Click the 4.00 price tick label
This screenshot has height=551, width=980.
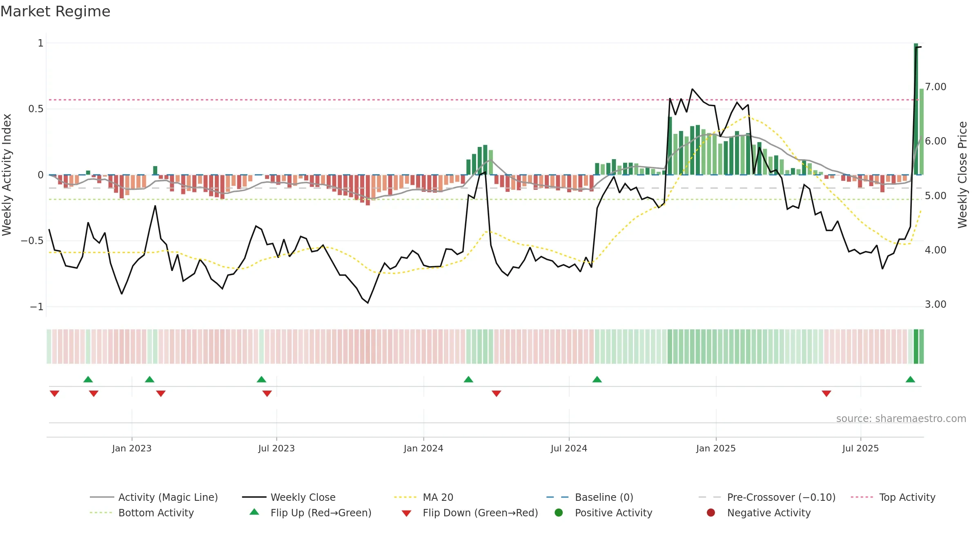point(935,250)
